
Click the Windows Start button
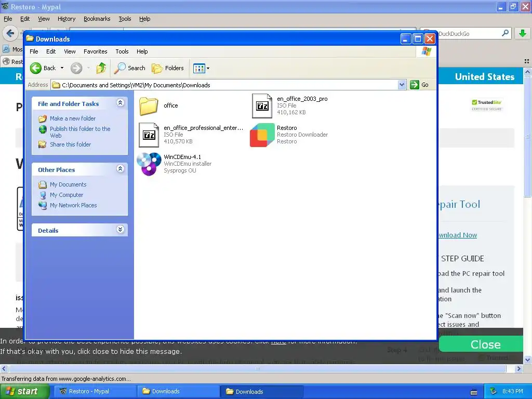click(25, 392)
